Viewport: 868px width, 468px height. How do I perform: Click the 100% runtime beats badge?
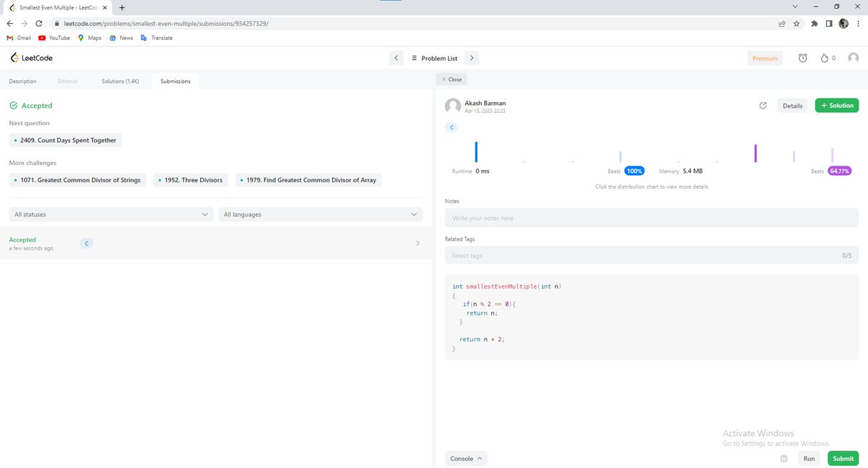[x=634, y=171]
